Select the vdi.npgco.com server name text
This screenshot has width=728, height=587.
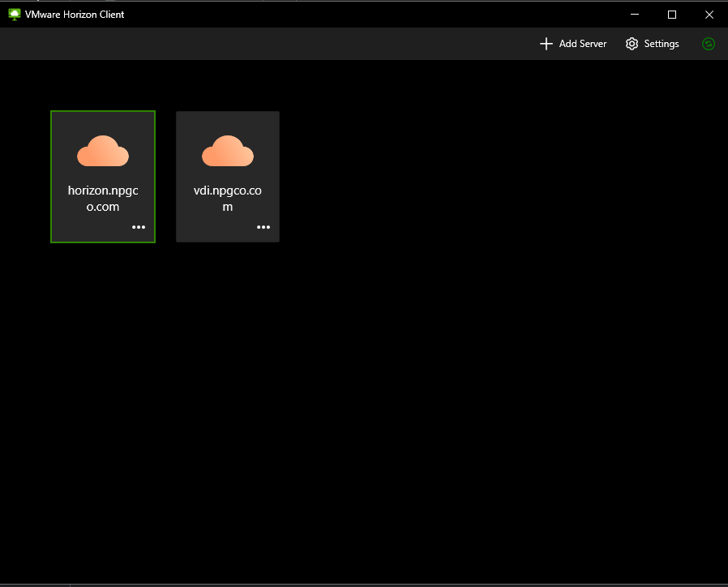tap(228, 199)
